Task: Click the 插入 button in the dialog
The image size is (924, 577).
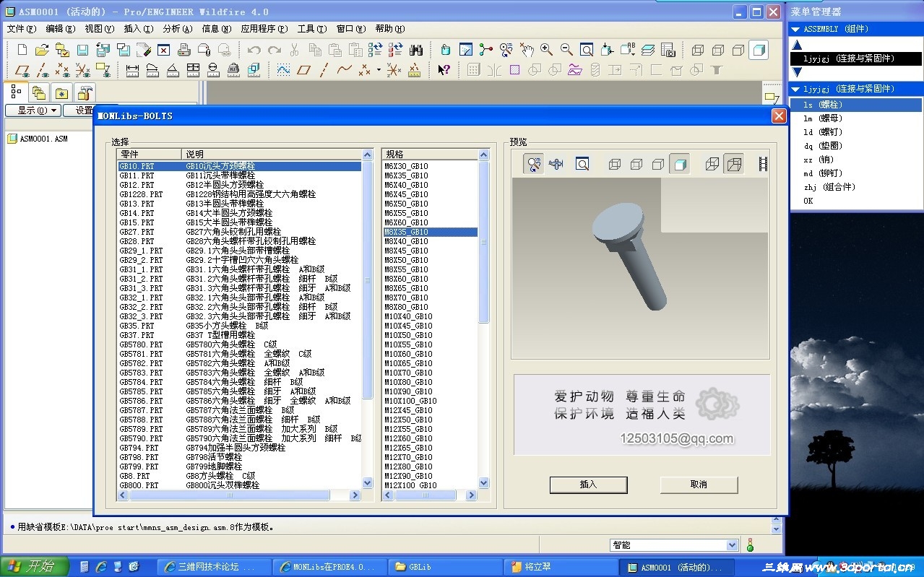Action: 589,485
